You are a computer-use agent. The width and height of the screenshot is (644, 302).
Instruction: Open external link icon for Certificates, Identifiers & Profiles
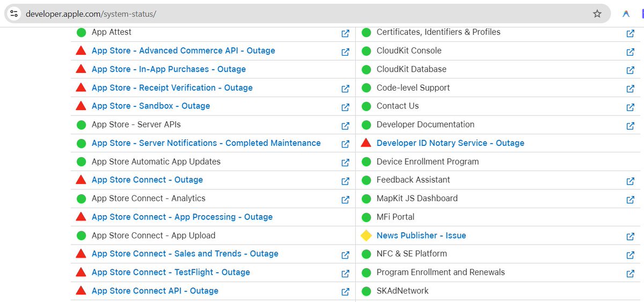(631, 33)
